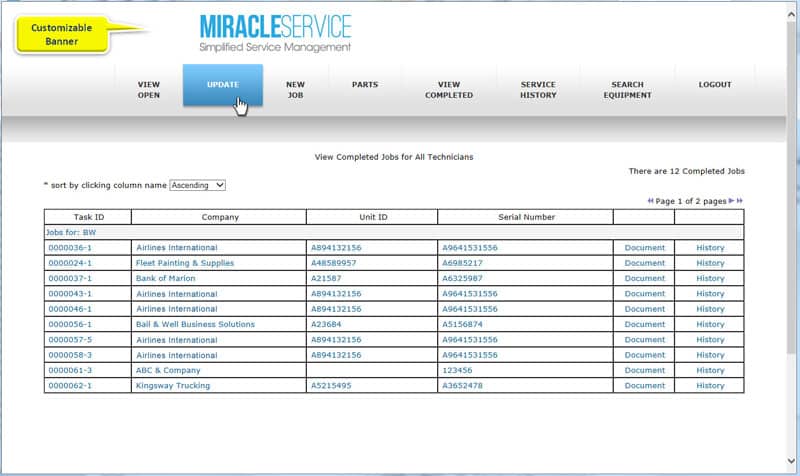Screen dimensions: 800x476
Task: Open task 0000057-5
Action: tap(70, 339)
